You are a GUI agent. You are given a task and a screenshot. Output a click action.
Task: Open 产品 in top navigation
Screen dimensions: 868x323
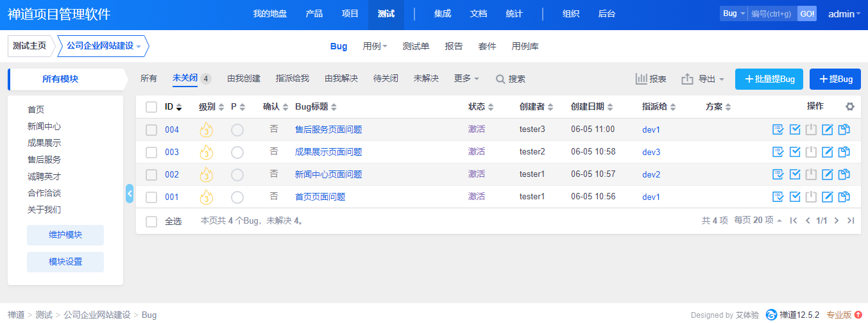click(314, 13)
